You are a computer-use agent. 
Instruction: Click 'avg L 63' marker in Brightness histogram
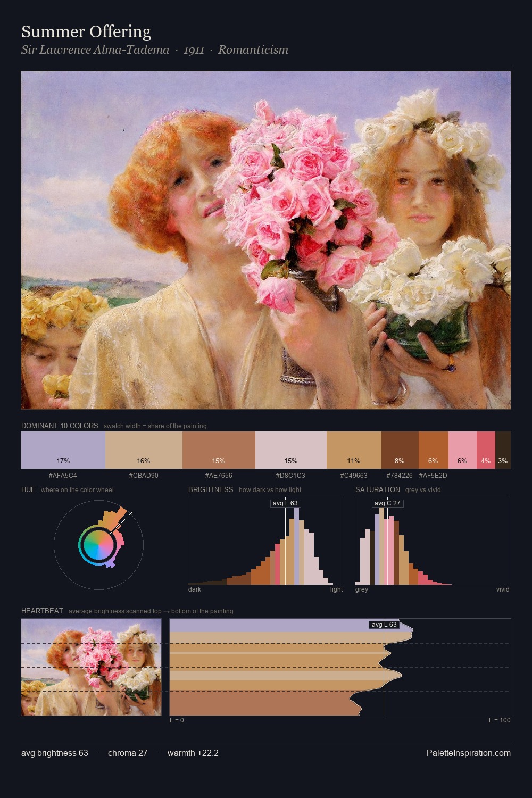[286, 503]
